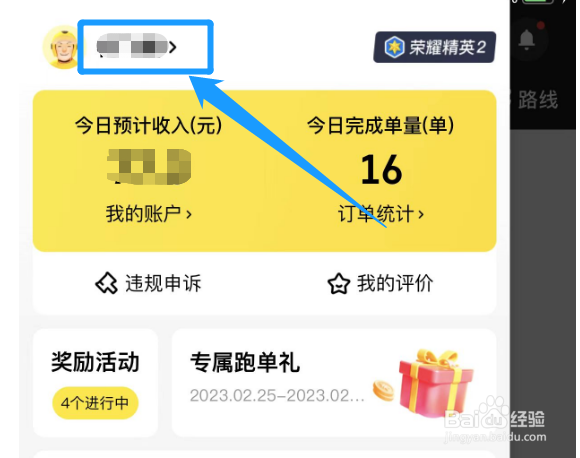Expand profile via the name chevron arrow
This screenshot has width=580, height=458.
click(172, 47)
